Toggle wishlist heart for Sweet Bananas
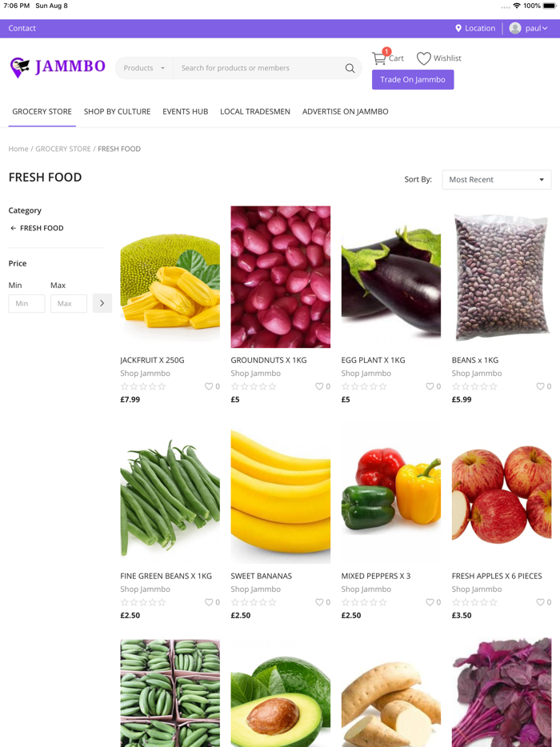The width and height of the screenshot is (560, 747). [319, 602]
